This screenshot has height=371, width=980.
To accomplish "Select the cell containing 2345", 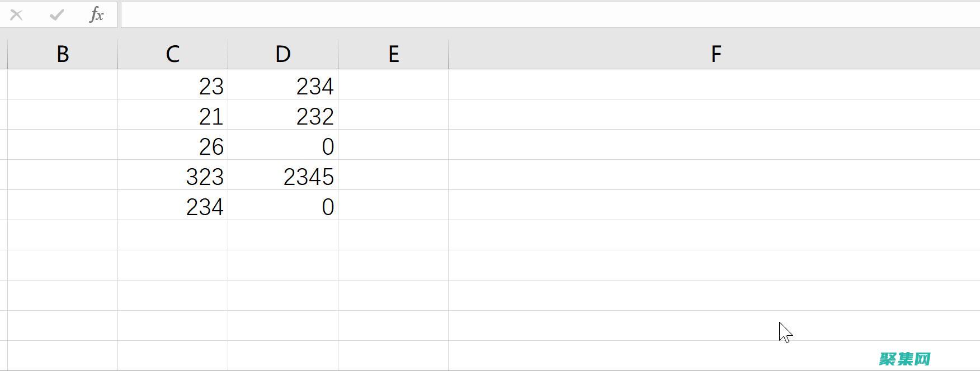I will (x=283, y=175).
